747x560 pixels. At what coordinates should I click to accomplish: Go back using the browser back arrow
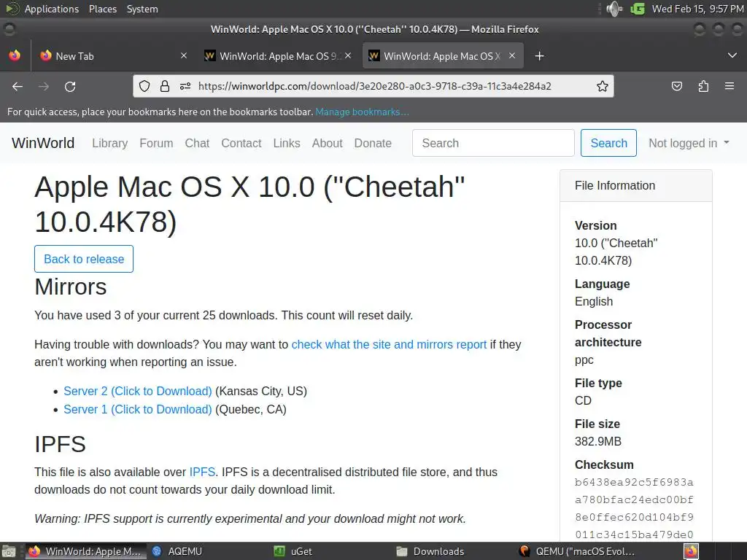18,86
